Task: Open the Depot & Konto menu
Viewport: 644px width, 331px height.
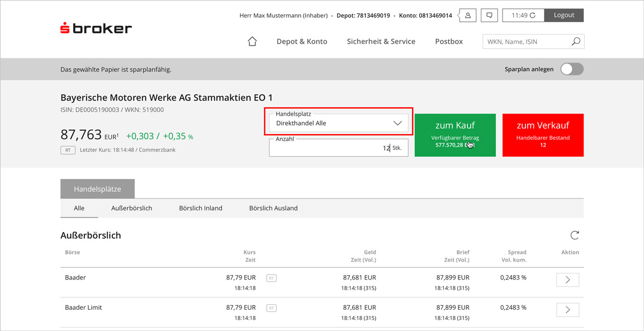Action: pos(302,41)
